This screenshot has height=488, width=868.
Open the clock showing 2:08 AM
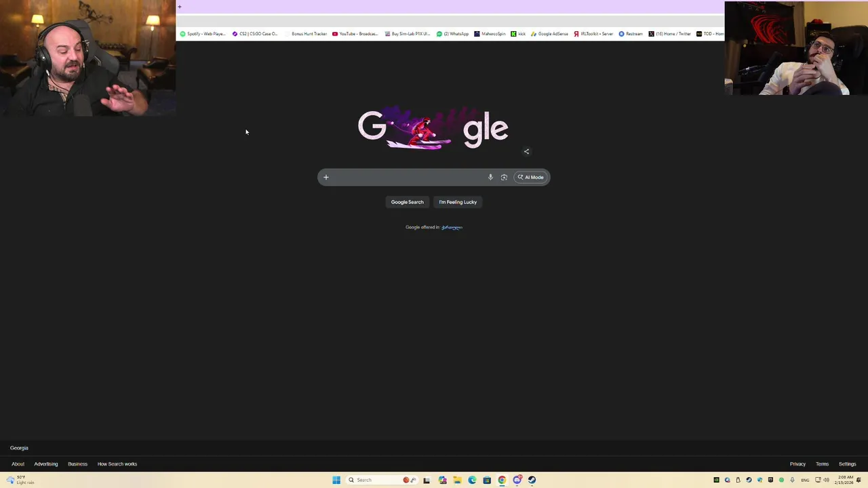844,480
